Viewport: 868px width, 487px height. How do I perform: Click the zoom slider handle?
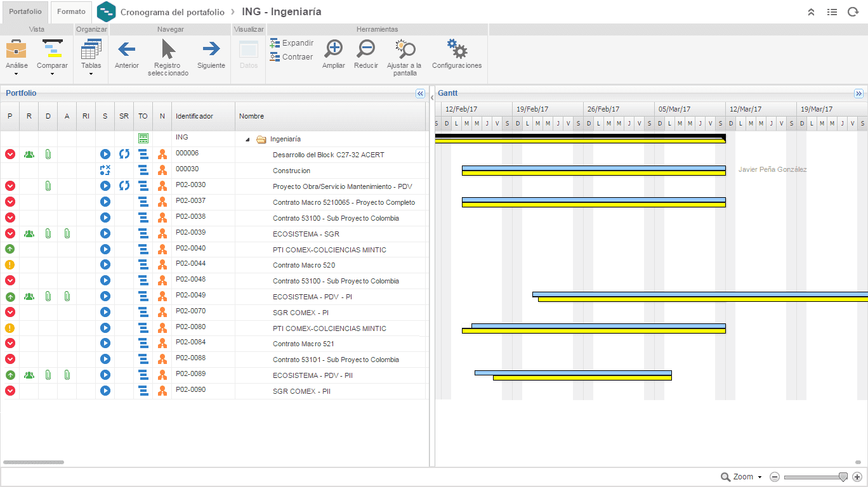coord(843,477)
